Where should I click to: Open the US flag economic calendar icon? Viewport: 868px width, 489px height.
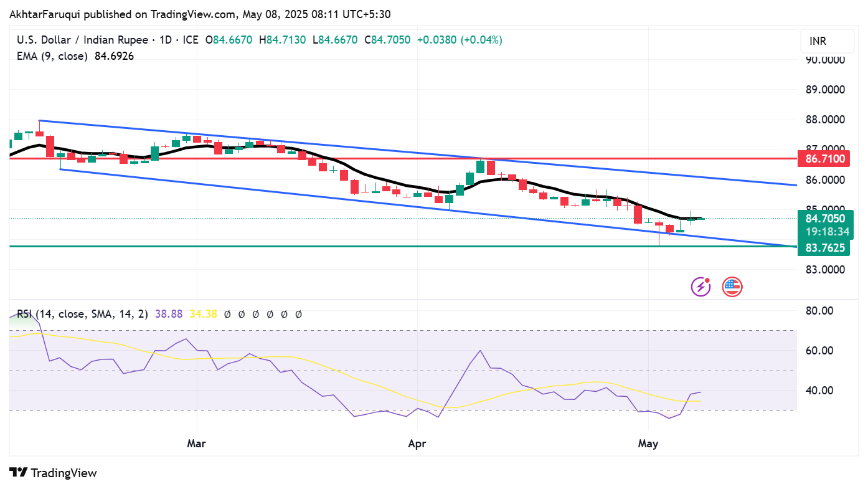732,286
